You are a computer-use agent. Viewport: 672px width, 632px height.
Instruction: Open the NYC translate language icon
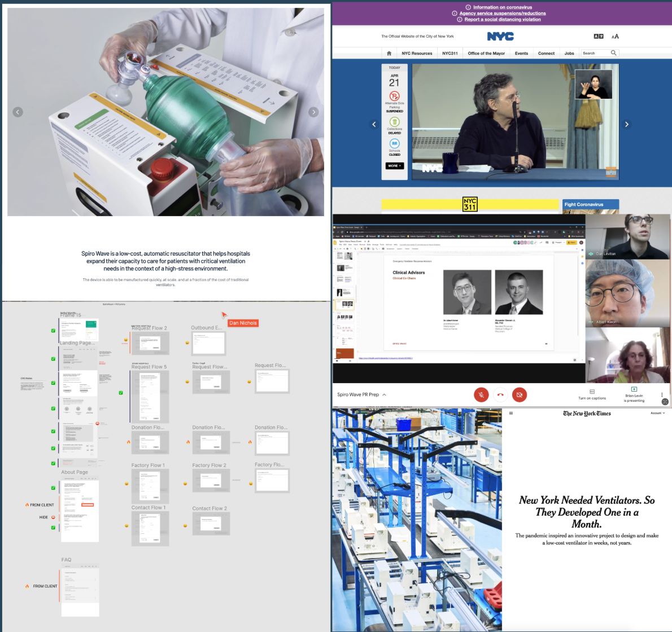[598, 36]
